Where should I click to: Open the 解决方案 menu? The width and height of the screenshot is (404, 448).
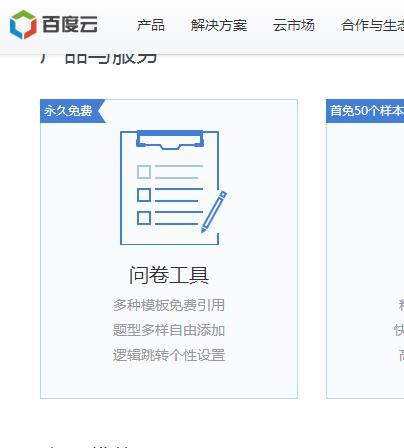(x=219, y=25)
